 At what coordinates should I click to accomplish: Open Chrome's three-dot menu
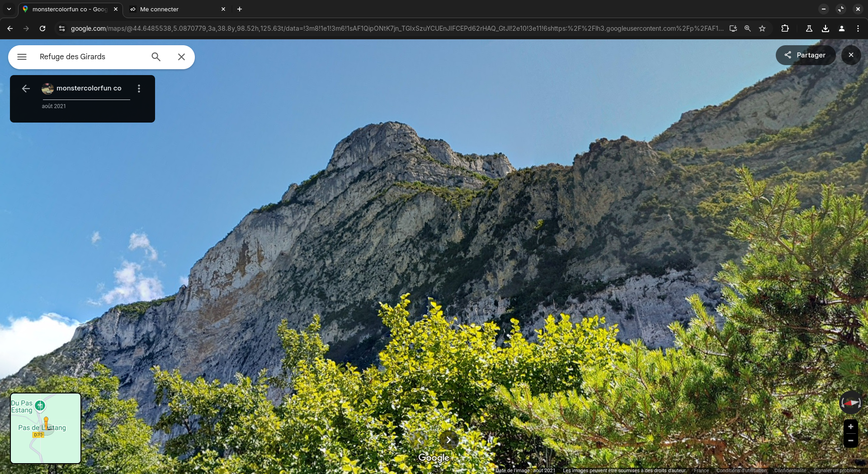pyautogui.click(x=858, y=28)
